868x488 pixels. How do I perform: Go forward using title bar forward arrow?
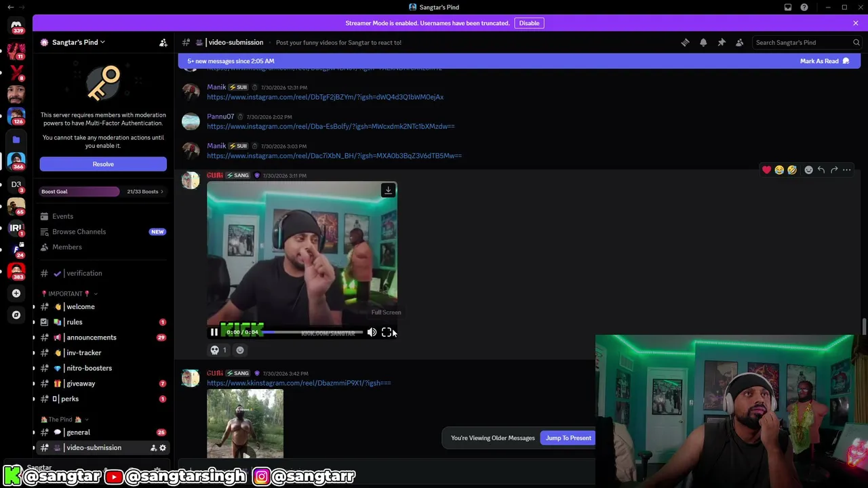22,7
